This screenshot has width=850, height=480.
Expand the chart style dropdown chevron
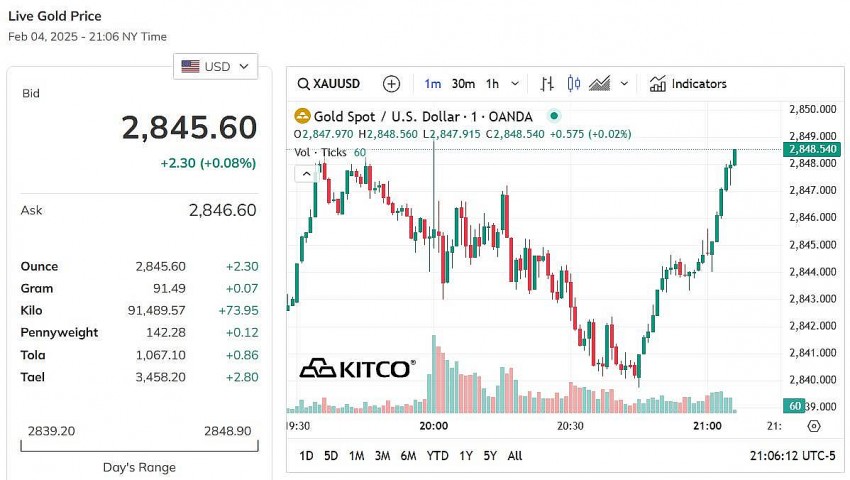[625, 84]
